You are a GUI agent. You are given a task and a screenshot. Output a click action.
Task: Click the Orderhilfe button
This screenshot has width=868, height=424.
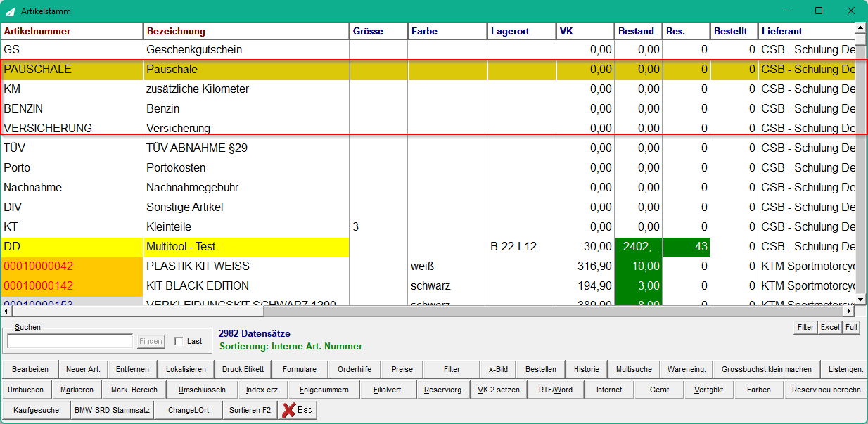coord(355,369)
